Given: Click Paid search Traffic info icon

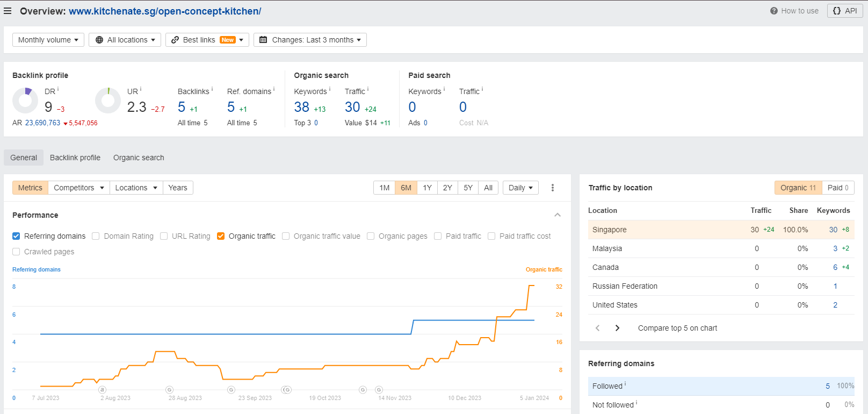Looking at the screenshot, I should (482, 89).
